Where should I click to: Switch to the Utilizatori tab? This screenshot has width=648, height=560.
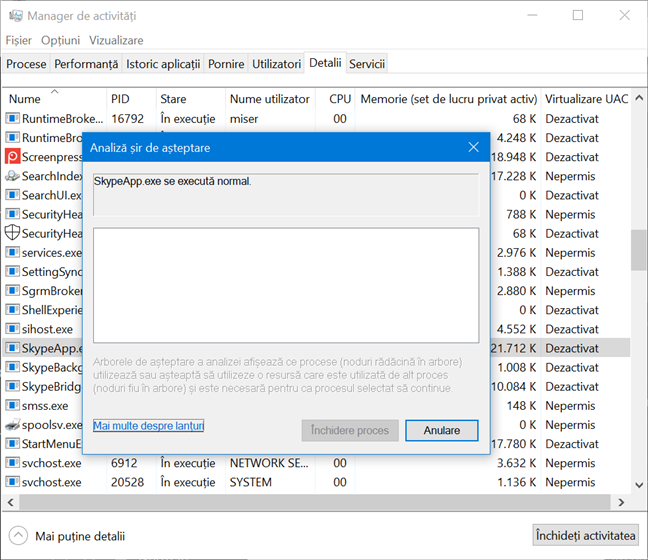[x=276, y=64]
